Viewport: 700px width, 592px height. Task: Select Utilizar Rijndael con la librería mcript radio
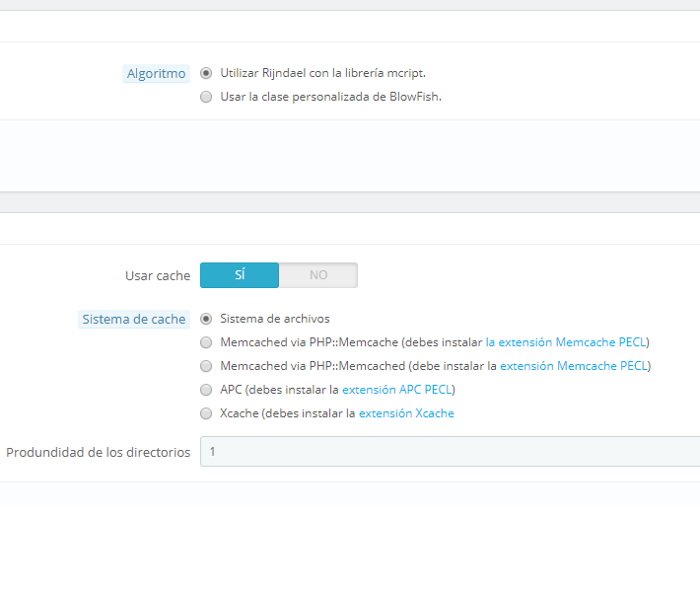tap(206, 73)
